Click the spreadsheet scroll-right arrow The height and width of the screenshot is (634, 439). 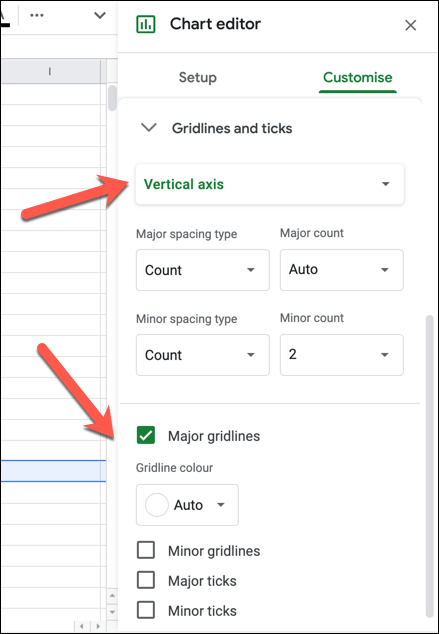point(97,626)
